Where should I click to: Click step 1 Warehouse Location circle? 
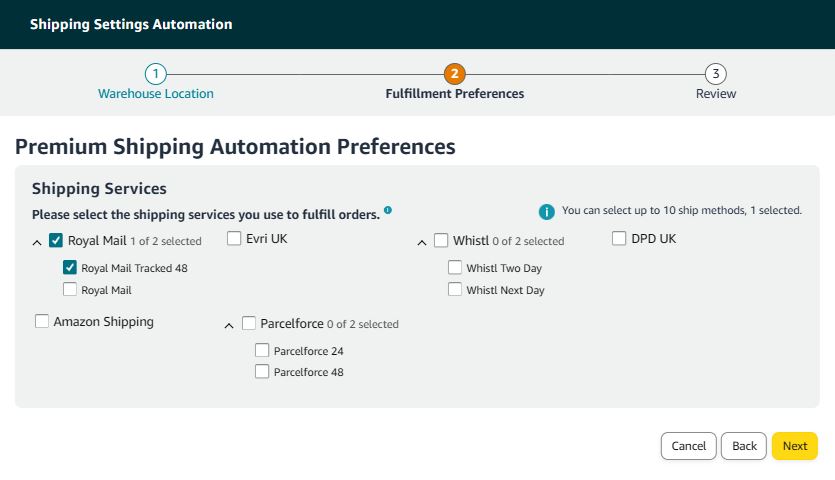(x=155, y=74)
